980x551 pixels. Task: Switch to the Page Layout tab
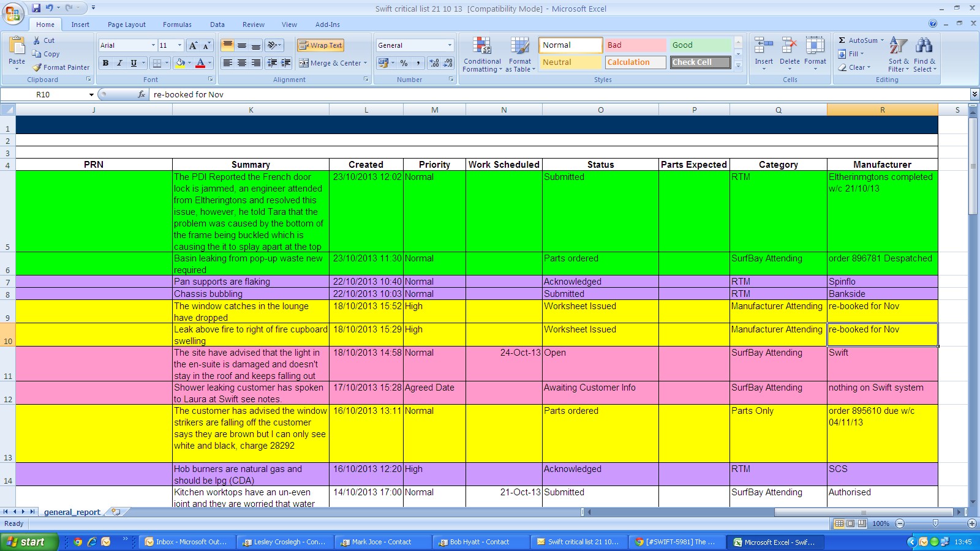[x=126, y=24]
